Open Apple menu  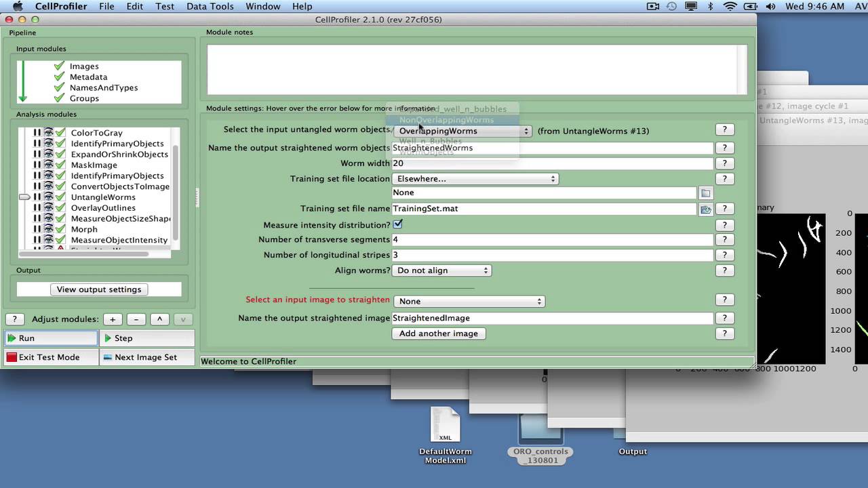(x=18, y=6)
